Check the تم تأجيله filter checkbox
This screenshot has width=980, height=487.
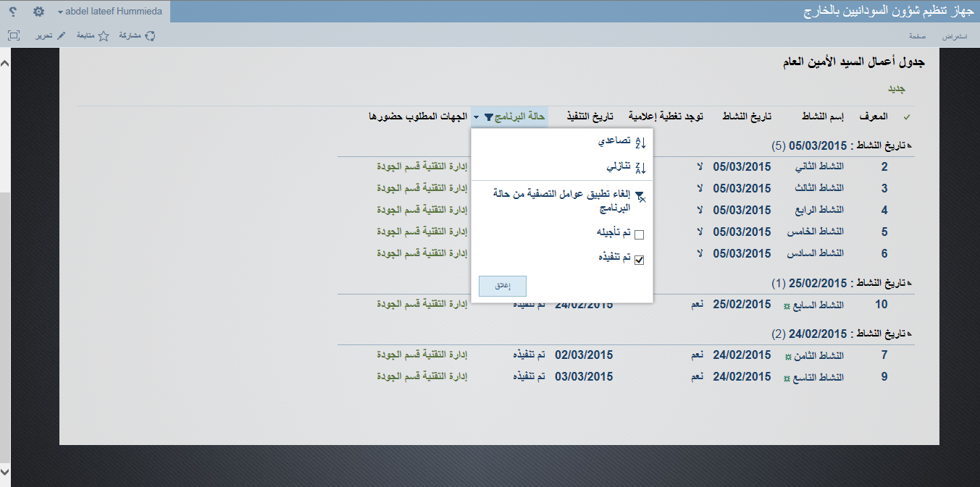639,234
